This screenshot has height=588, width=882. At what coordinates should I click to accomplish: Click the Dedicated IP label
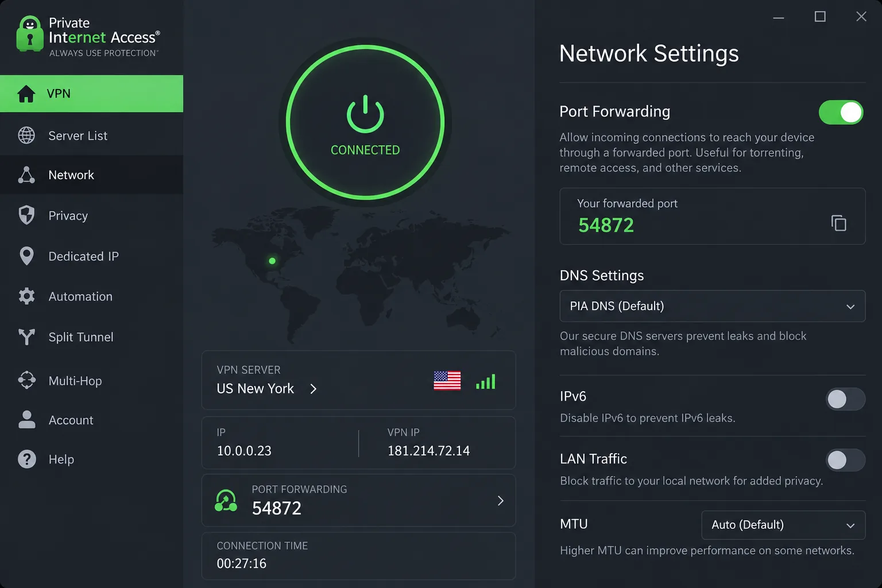click(x=83, y=256)
